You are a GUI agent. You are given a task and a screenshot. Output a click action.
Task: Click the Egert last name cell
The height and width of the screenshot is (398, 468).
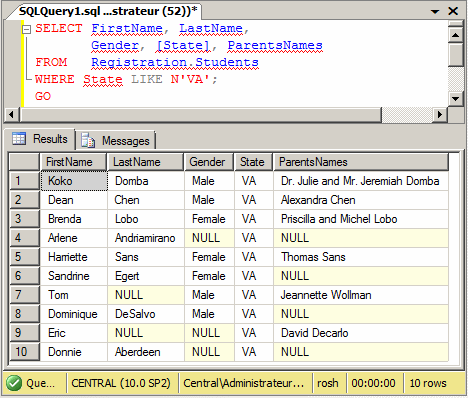click(x=146, y=276)
